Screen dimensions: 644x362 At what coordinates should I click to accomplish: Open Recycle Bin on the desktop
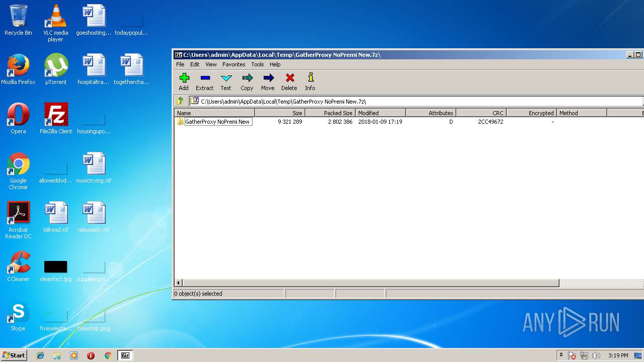click(x=18, y=20)
